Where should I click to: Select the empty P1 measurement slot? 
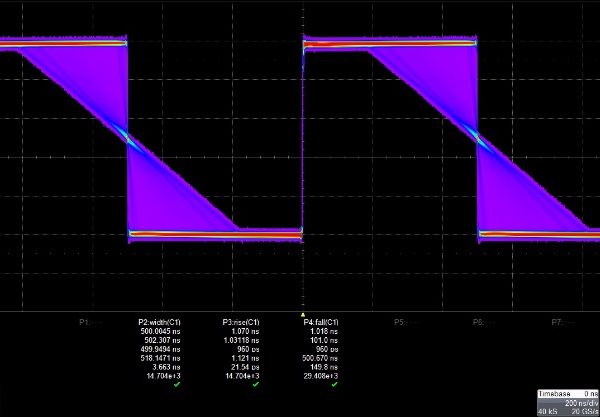tap(90, 322)
